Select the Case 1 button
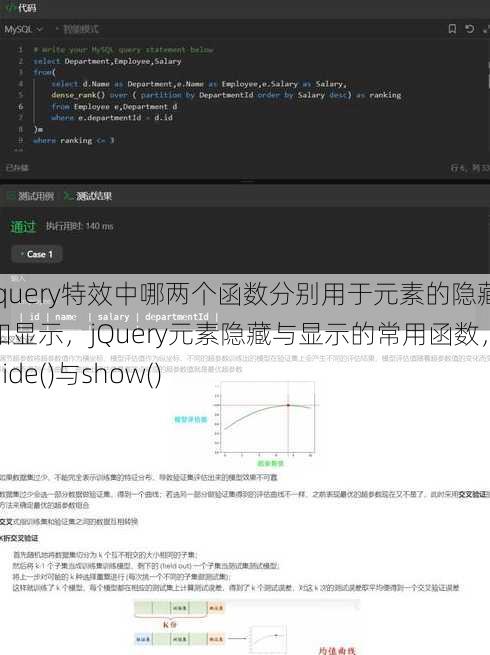 tap(37, 254)
